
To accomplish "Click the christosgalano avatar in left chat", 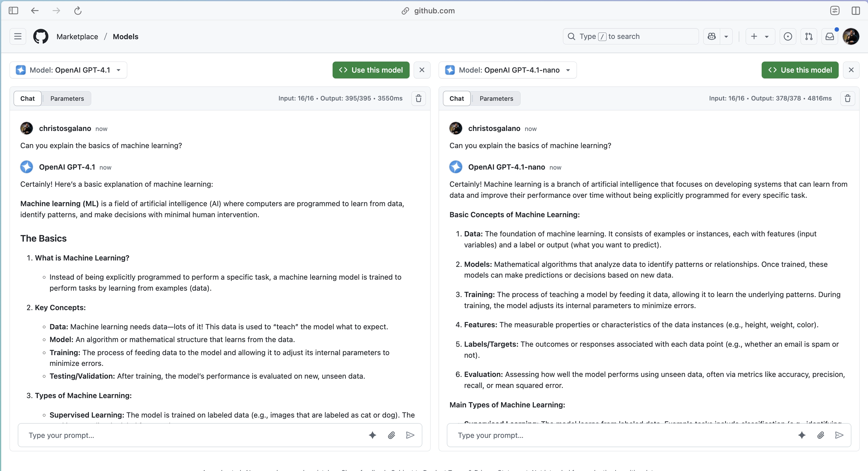I will tap(27, 128).
